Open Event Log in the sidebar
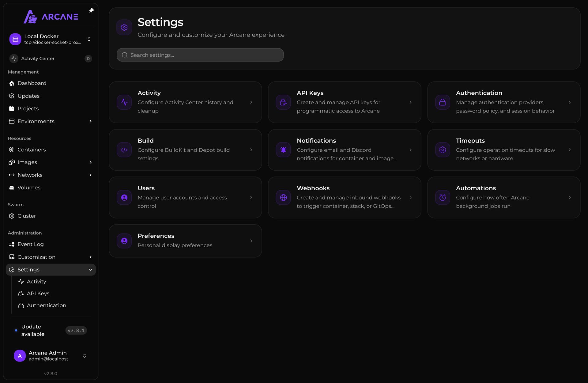Image resolution: width=588 pixels, height=383 pixels. (51, 244)
